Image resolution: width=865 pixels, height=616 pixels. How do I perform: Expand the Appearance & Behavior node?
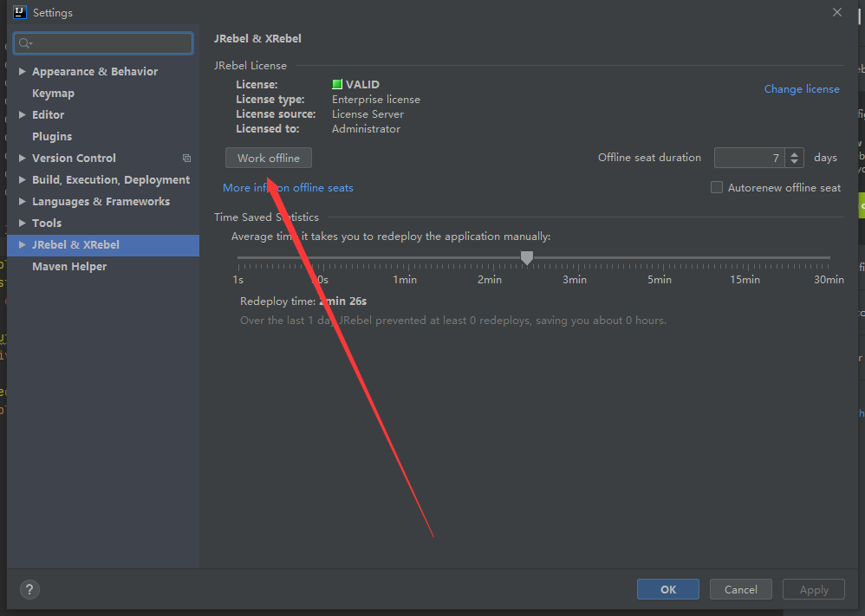[22, 71]
